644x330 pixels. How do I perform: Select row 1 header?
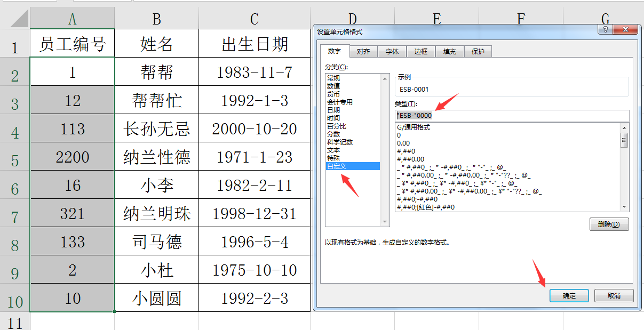[x=15, y=43]
